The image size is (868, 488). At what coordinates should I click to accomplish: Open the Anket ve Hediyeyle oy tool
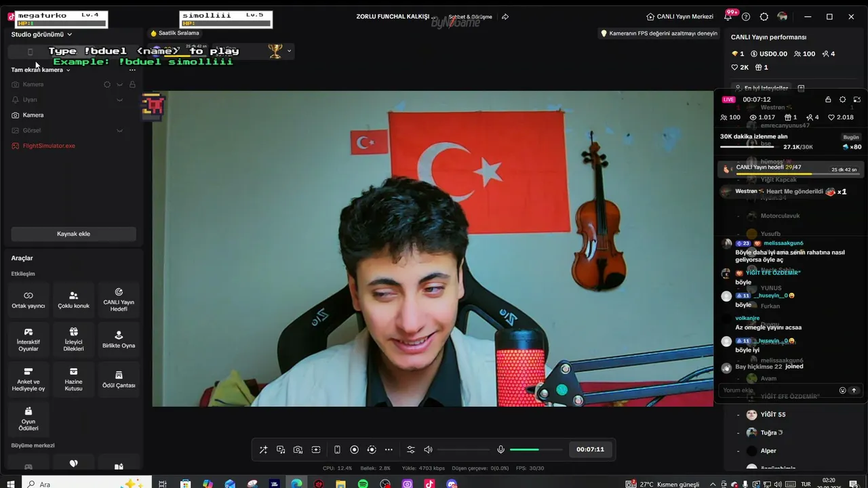point(28,380)
